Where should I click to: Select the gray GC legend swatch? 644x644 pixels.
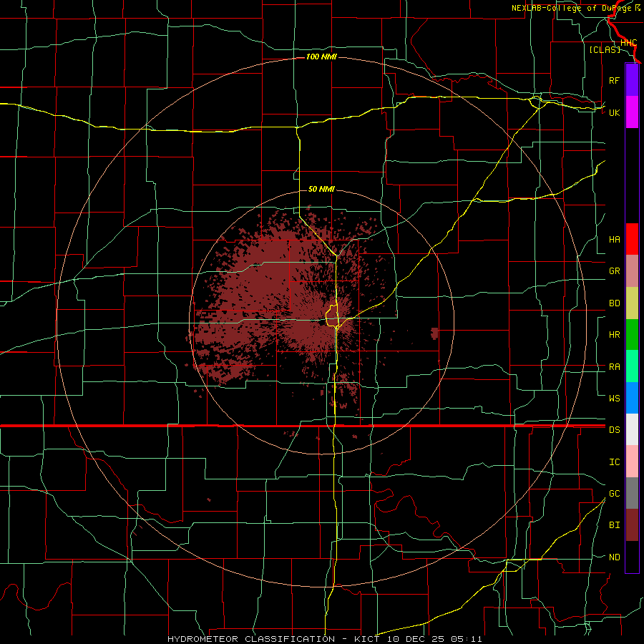tap(632, 493)
